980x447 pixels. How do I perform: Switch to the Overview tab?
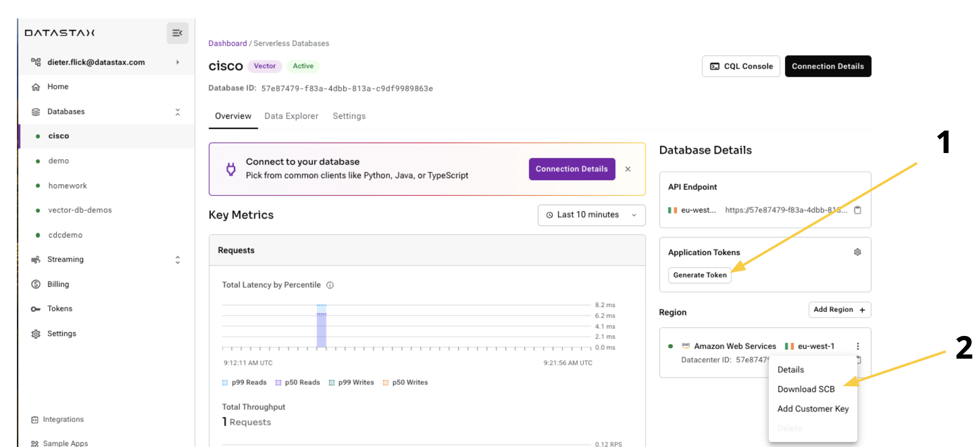233,116
